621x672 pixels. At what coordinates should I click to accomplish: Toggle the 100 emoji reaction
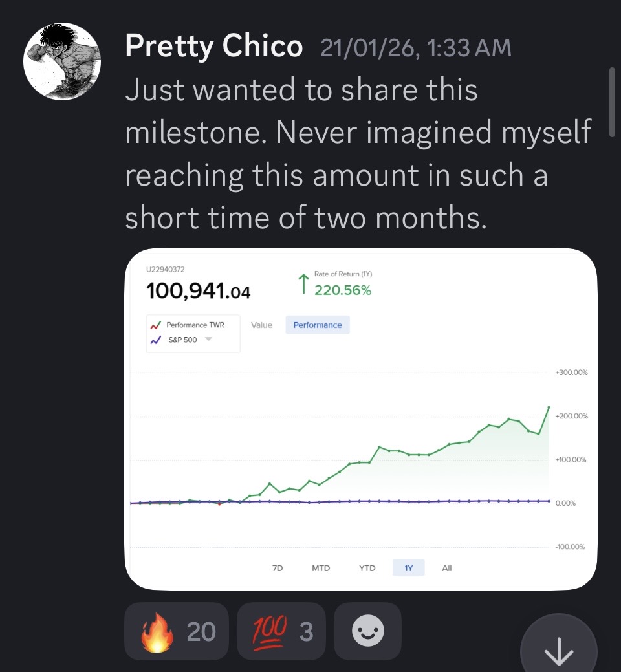tap(281, 631)
